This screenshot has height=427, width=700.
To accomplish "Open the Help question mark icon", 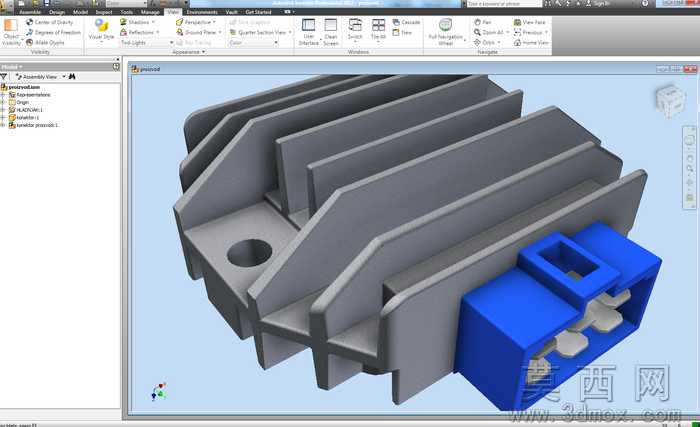I will 645,4.
